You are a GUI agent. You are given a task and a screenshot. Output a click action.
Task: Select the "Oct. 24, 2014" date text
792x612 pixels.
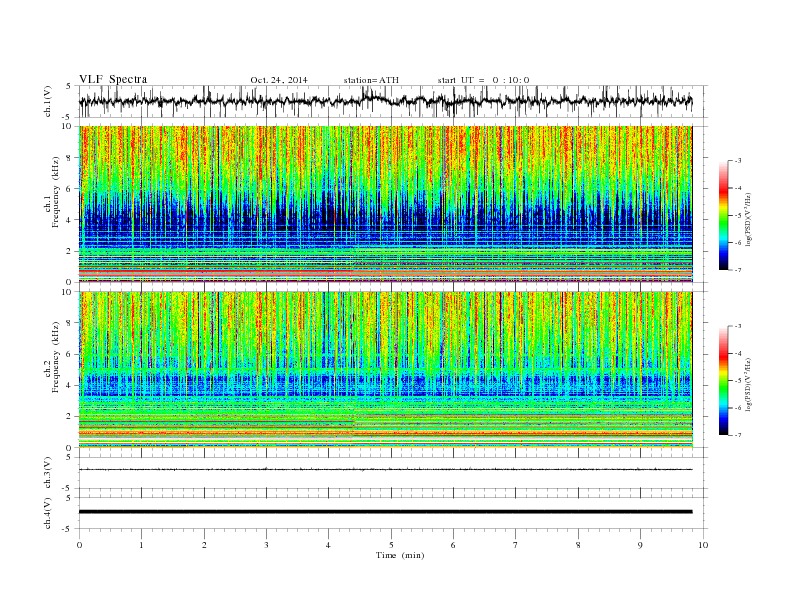click(279, 80)
